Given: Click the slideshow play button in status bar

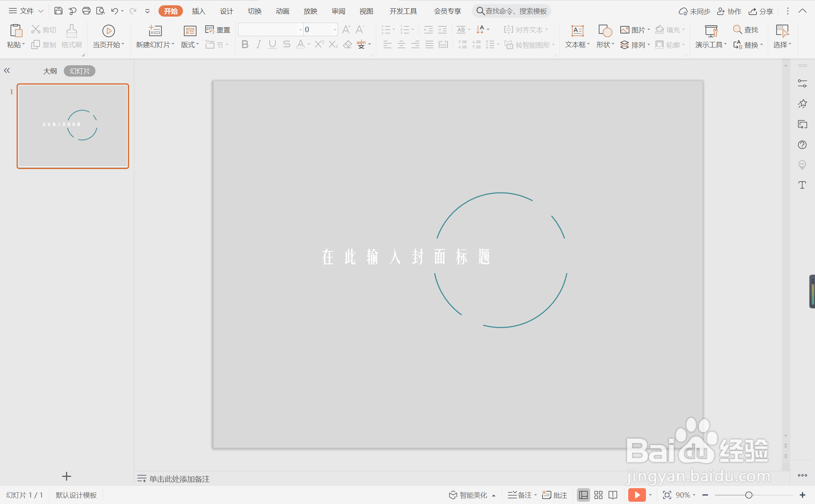Looking at the screenshot, I should (x=637, y=495).
